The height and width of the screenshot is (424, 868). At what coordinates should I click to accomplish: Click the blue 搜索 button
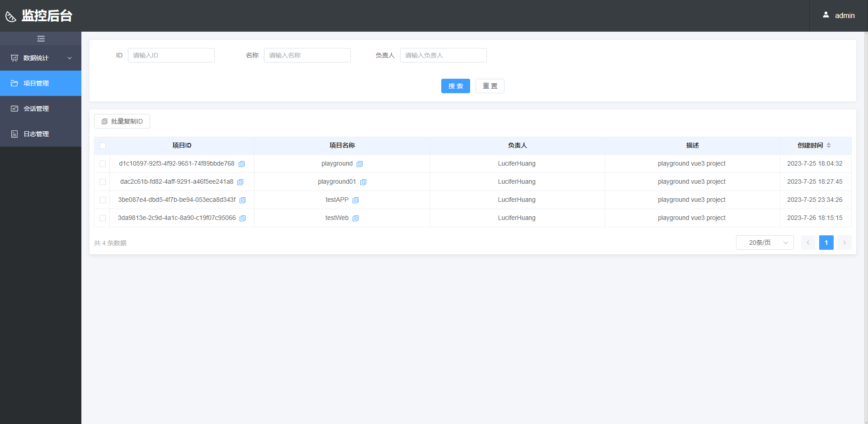point(455,86)
